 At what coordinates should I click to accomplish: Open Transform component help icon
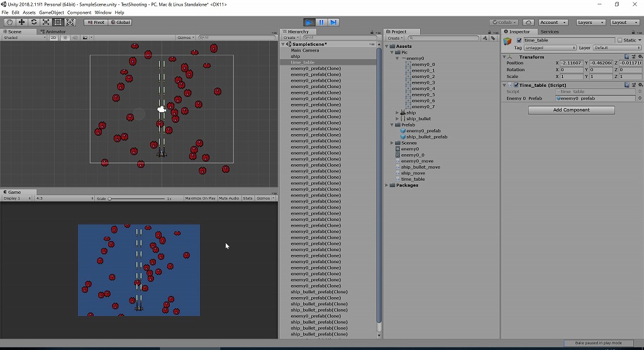[627, 57]
